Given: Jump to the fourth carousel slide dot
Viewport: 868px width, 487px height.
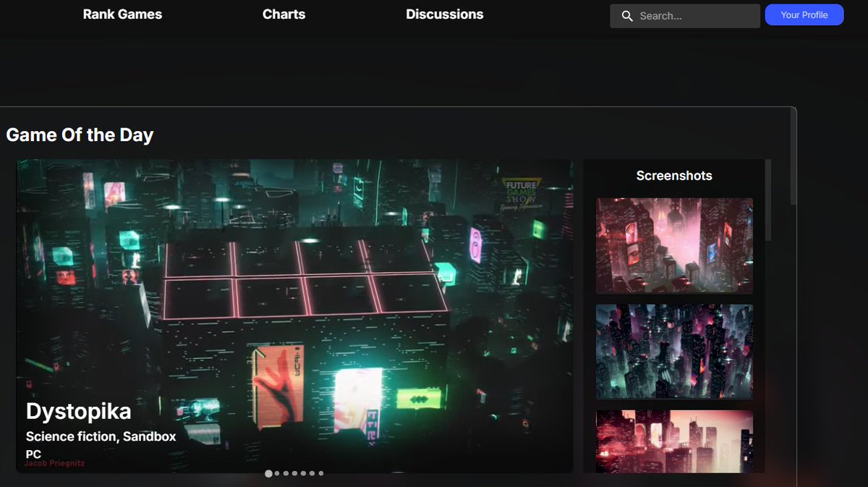Looking at the screenshot, I should pyautogui.click(x=294, y=473).
